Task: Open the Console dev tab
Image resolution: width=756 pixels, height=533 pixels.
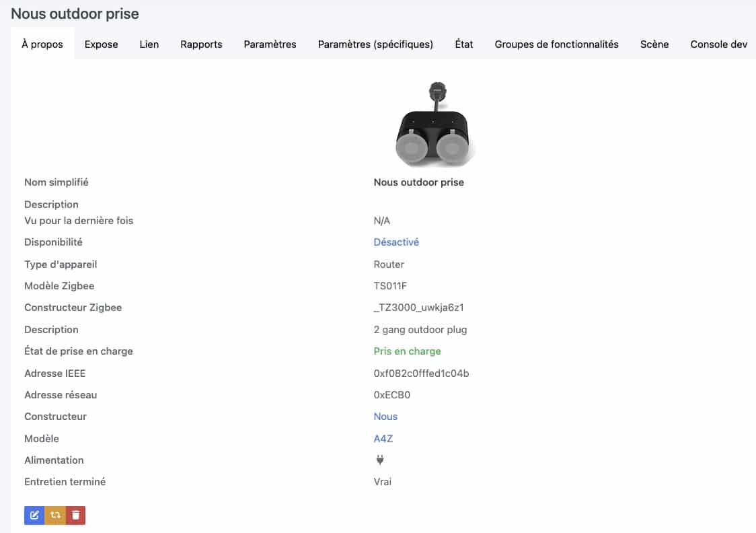Action: (718, 44)
